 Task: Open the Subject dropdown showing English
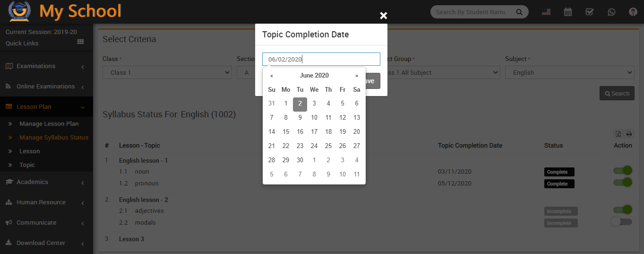pyautogui.click(x=569, y=72)
